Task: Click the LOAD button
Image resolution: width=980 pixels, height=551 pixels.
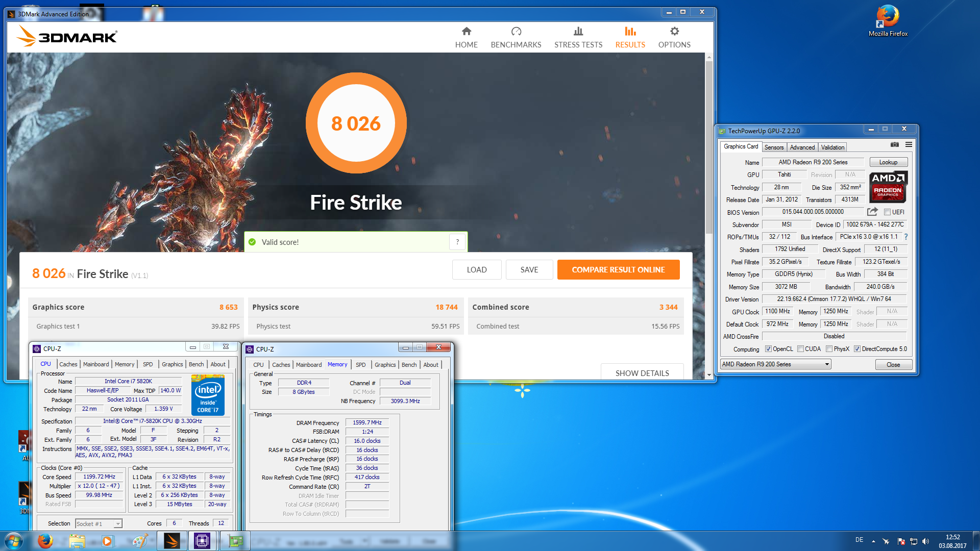Action: point(477,269)
